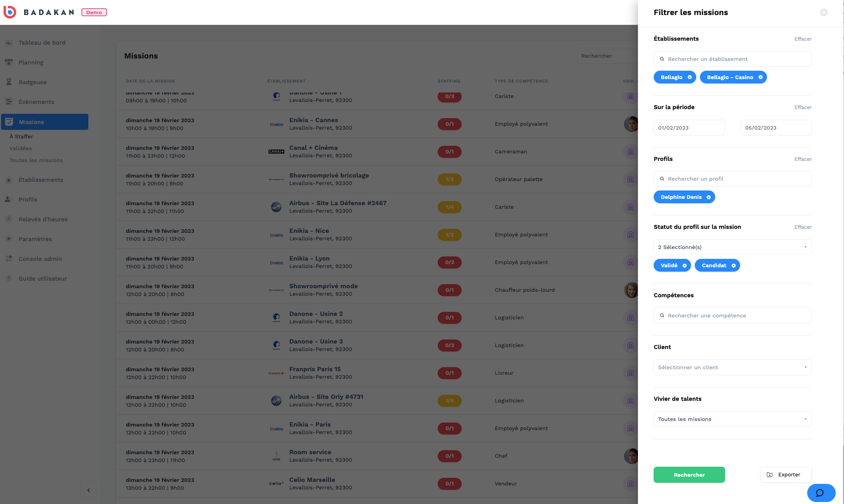
Task: Open Missions in the sidebar
Action: 45,122
